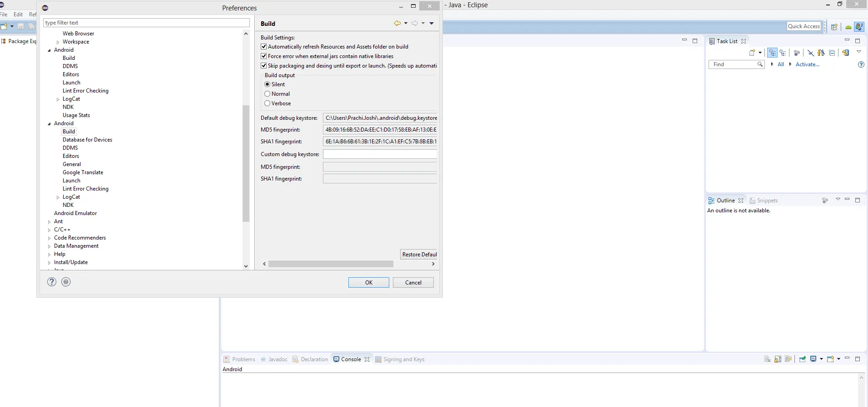Switch to the Declaration tab
The image size is (868, 407).
310,359
